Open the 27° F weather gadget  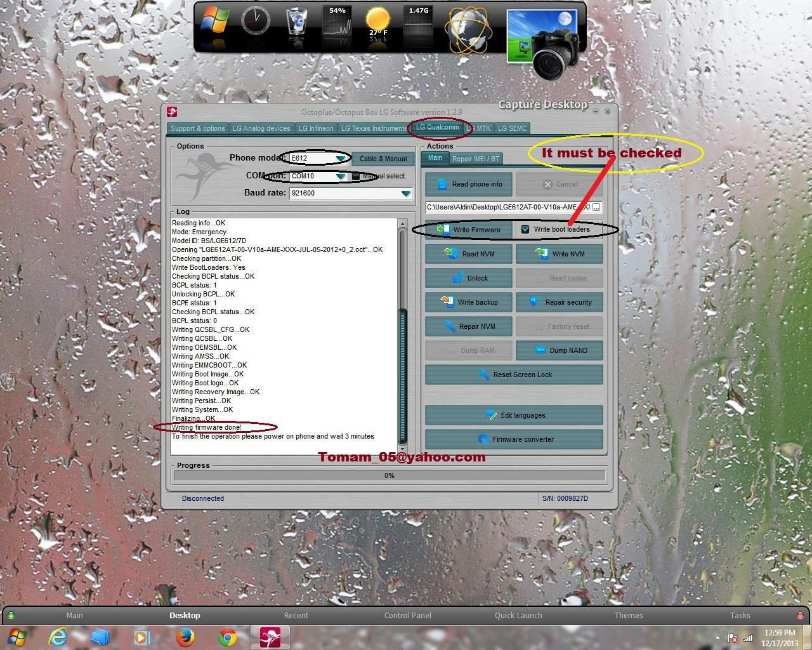[377, 22]
